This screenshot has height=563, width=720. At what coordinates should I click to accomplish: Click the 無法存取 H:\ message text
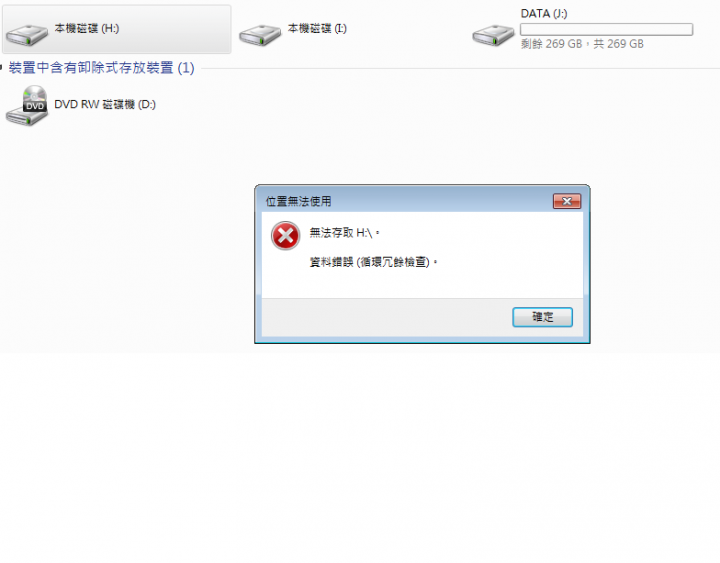point(344,233)
